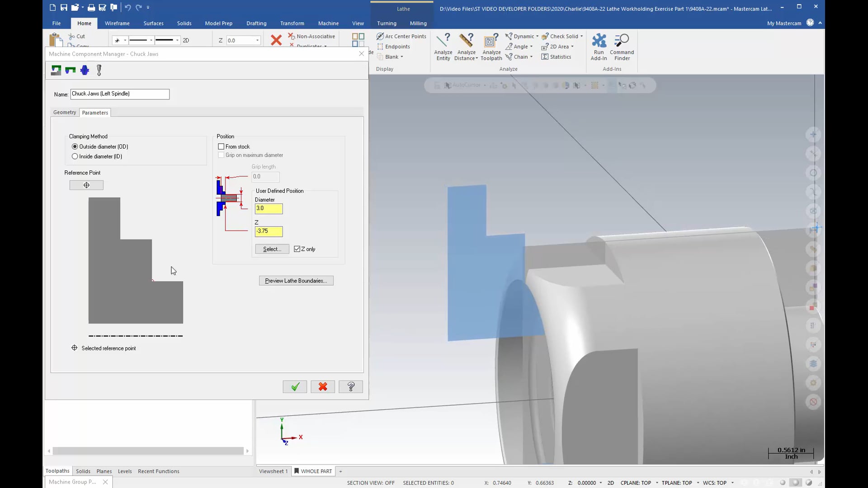
Task: Open the line style selector
Action: point(141,40)
